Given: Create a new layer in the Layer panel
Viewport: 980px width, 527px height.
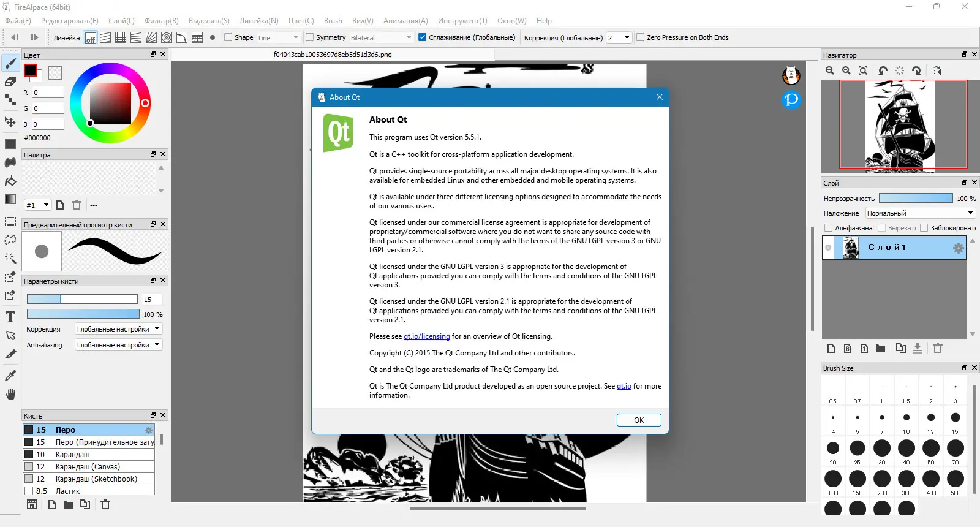Looking at the screenshot, I should (x=831, y=349).
